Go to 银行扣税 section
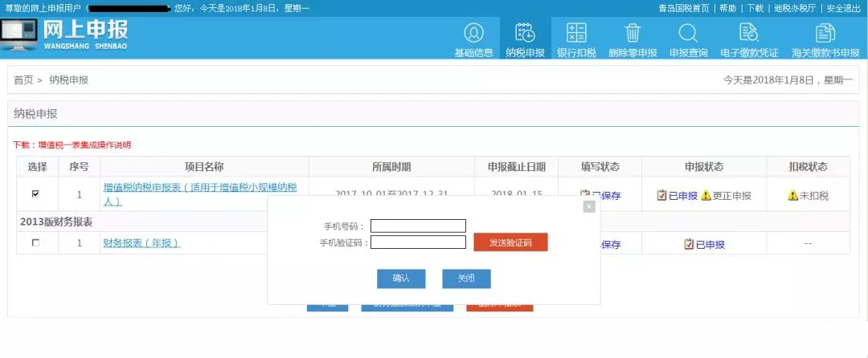868x358 pixels. pyautogui.click(x=576, y=39)
